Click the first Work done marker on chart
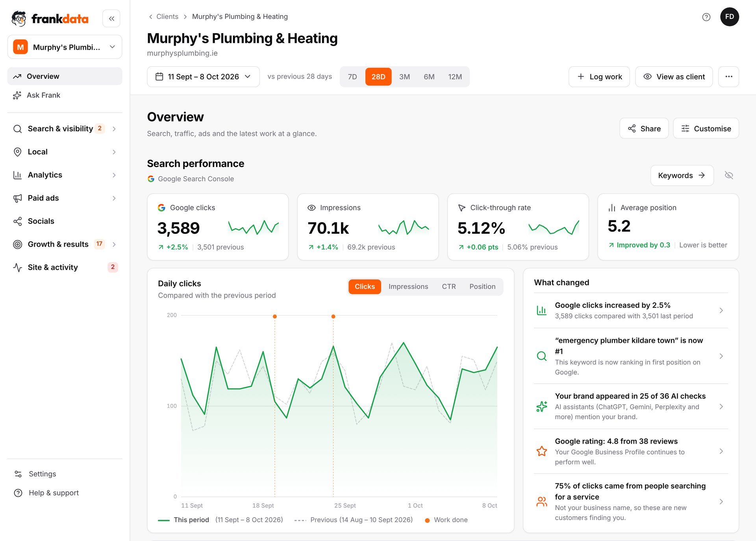The height and width of the screenshot is (541, 756). [x=275, y=316]
